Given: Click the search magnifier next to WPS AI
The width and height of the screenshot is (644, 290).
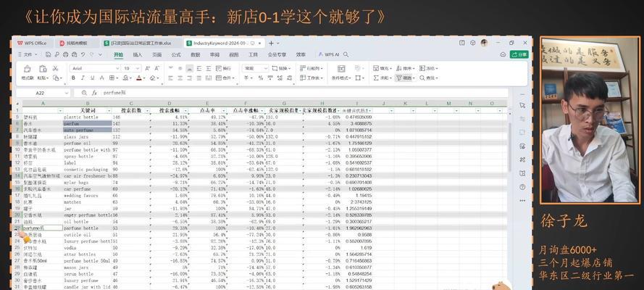Looking at the screenshot, I should pyautogui.click(x=346, y=54).
